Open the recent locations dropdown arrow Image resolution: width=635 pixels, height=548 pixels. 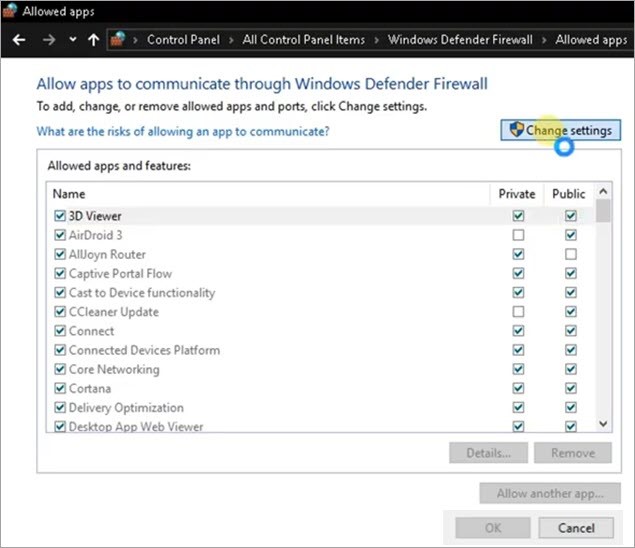[x=72, y=39]
